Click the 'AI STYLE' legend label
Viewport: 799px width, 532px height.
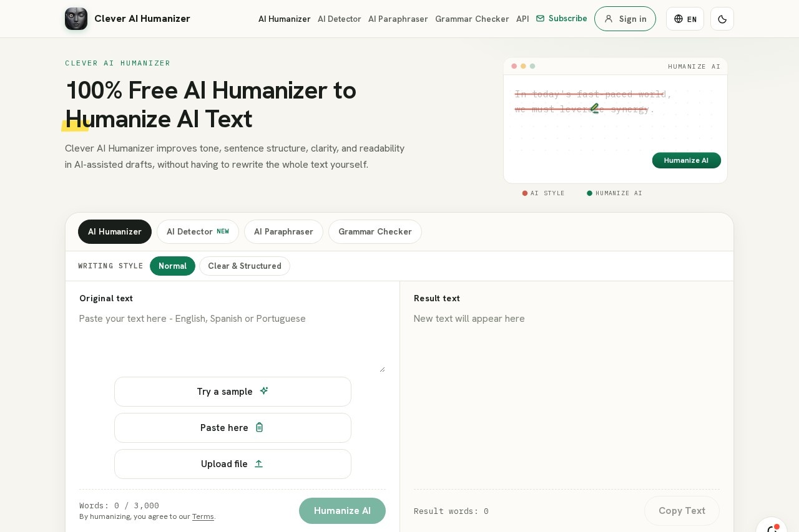547,193
